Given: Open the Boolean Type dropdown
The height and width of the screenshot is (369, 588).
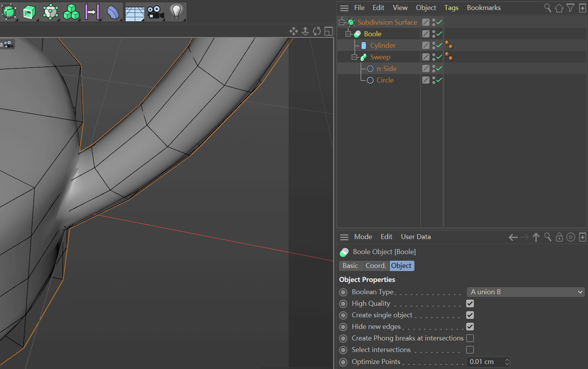Looking at the screenshot, I should [526, 292].
